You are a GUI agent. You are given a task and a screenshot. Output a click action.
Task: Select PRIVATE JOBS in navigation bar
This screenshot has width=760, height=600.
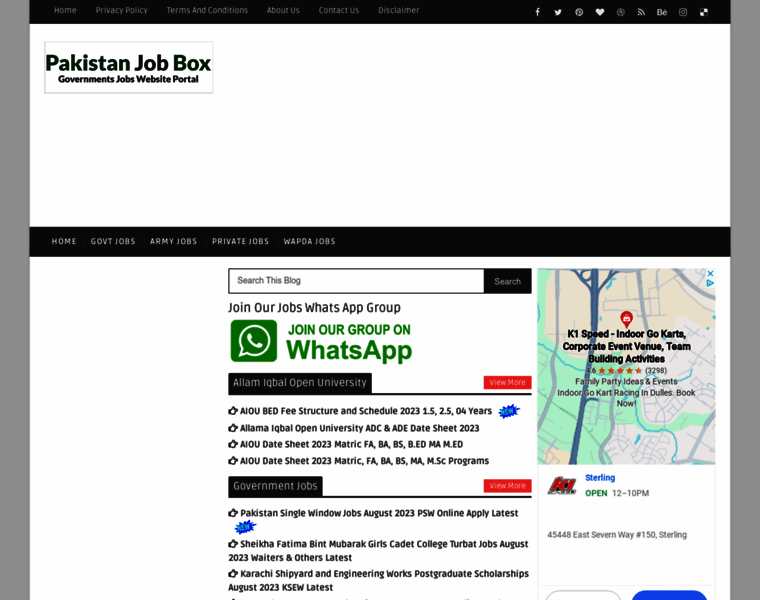[240, 241]
